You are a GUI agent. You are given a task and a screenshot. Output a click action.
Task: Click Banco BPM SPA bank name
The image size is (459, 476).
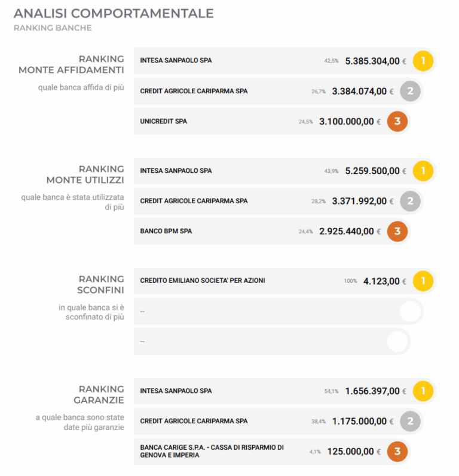pyautogui.click(x=166, y=231)
